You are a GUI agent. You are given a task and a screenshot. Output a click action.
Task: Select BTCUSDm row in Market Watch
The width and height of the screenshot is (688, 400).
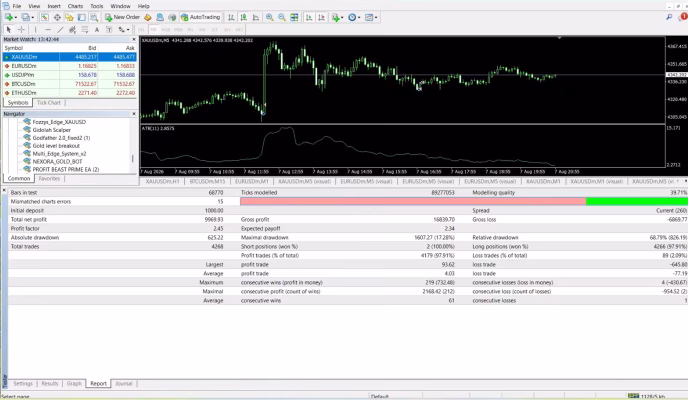tap(70, 84)
